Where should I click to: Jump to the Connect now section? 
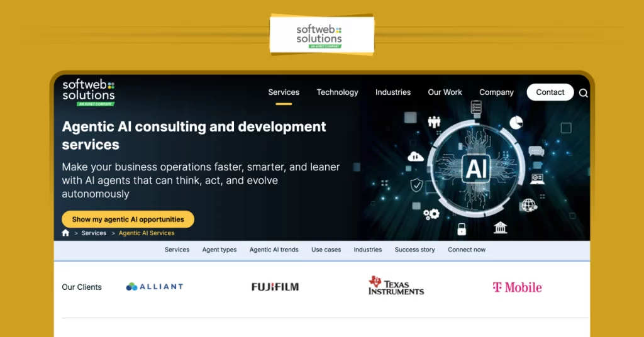467,250
